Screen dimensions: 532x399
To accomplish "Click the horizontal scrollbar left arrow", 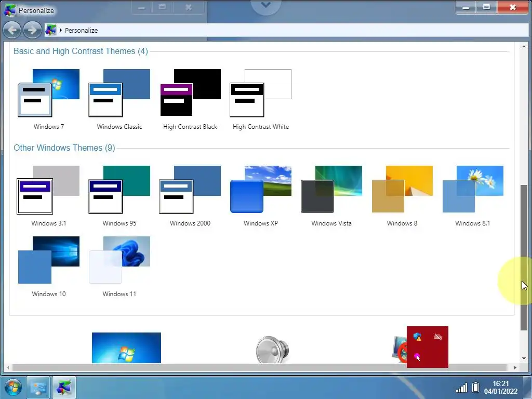I will pos(8,367).
